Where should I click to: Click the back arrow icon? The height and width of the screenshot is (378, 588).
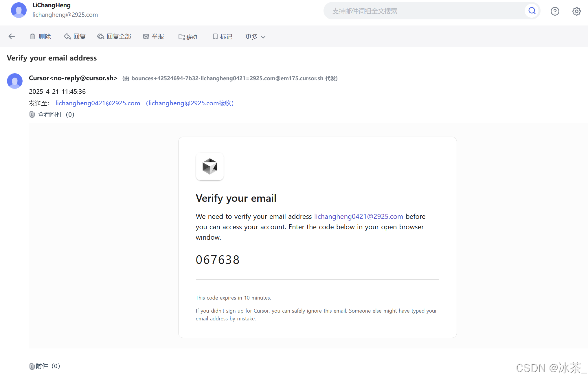click(x=12, y=36)
